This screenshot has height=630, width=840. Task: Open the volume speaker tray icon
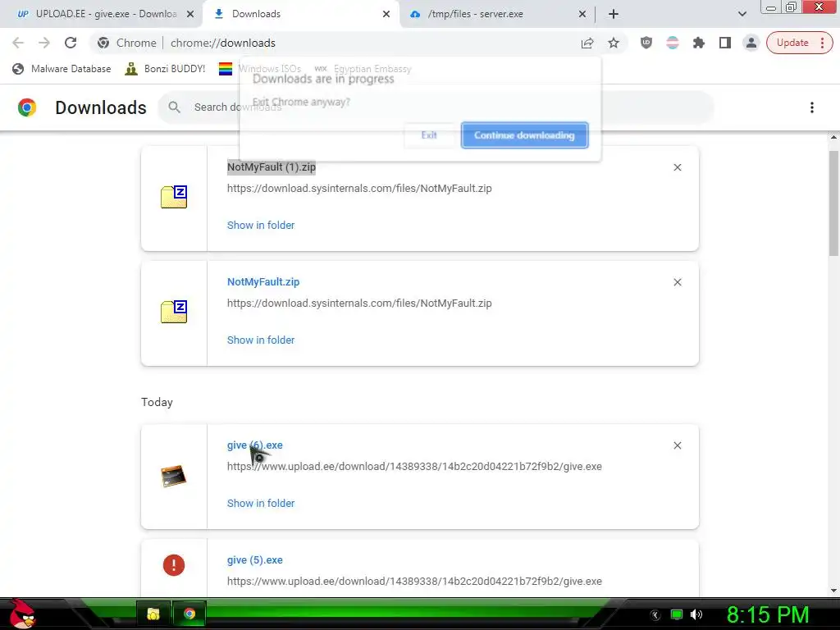point(696,614)
